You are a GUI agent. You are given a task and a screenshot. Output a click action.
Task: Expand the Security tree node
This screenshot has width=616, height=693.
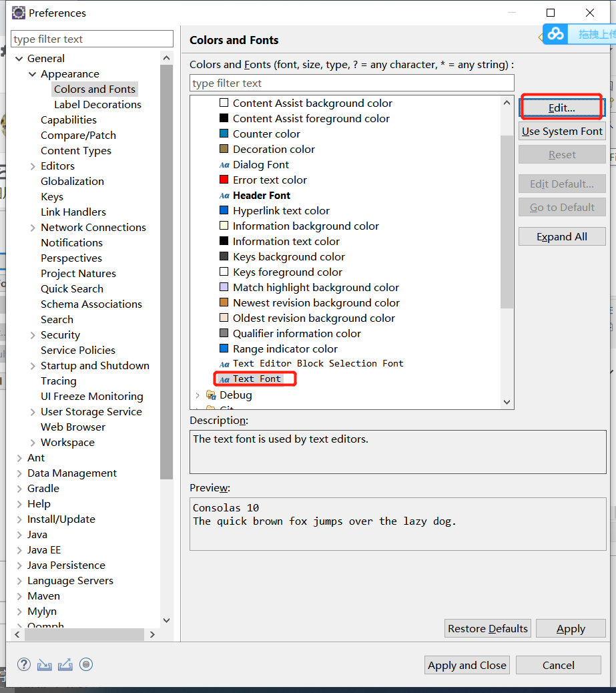click(32, 335)
